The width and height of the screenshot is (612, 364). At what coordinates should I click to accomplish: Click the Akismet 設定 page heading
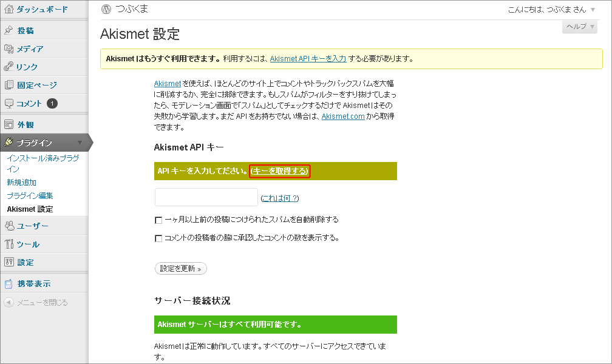pyautogui.click(x=140, y=34)
